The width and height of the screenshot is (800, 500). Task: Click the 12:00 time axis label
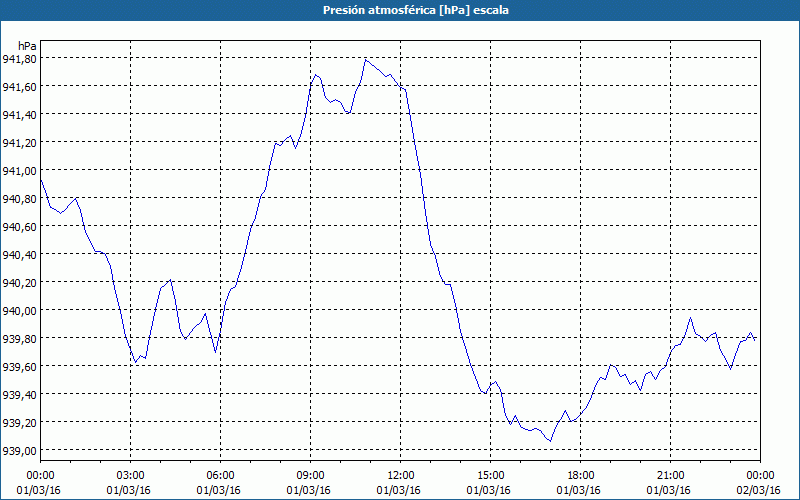point(401,476)
